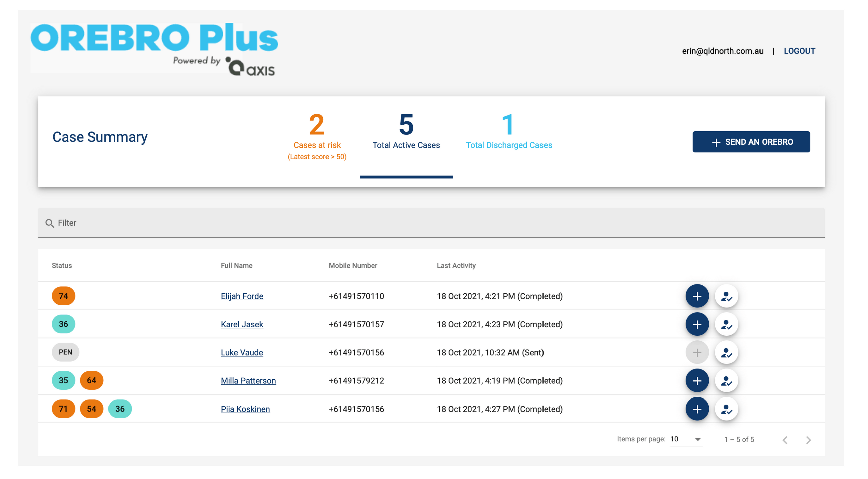Select the Cases at risk summary counter
Image resolution: width=868 pixels, height=479 pixels.
pyautogui.click(x=317, y=134)
